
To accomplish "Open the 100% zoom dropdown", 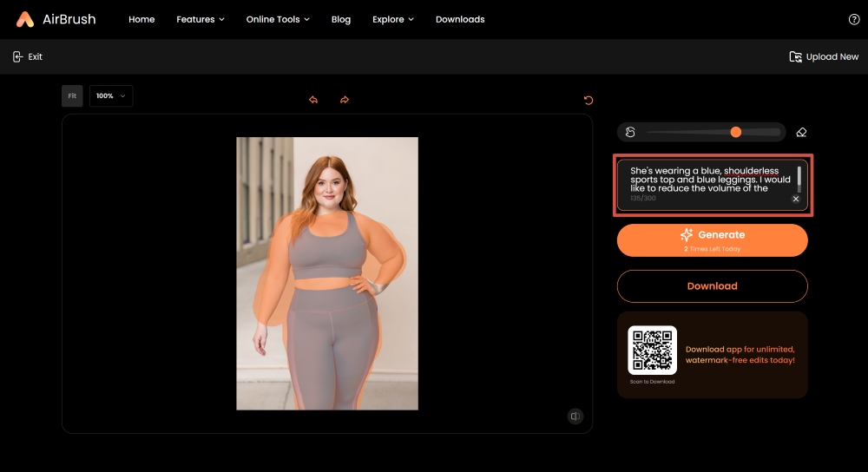I will pyautogui.click(x=111, y=95).
